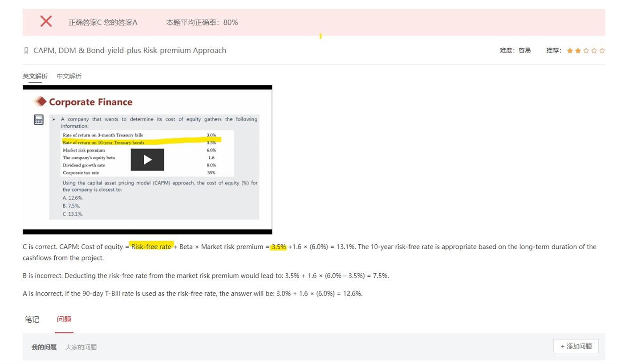Switch to the 英文解析 tab
Screen dimensions: 617x364
click(35, 76)
